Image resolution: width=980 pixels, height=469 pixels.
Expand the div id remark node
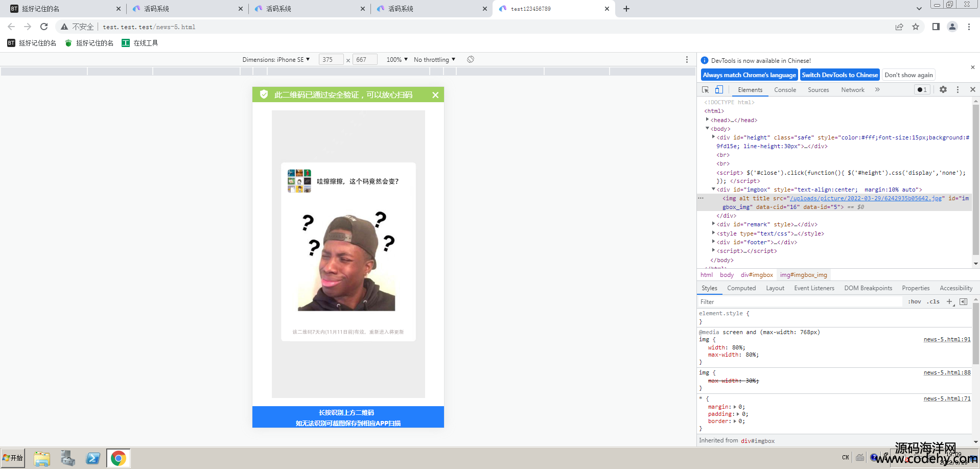[x=714, y=224]
